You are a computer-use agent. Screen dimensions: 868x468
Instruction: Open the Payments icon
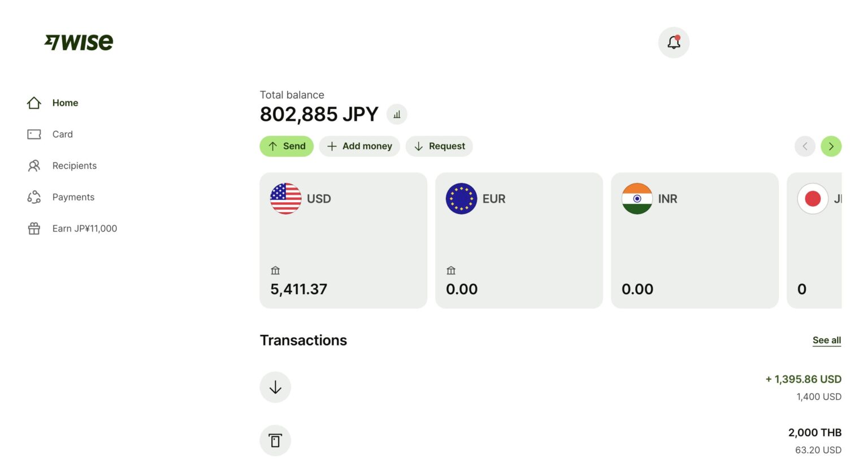(34, 196)
